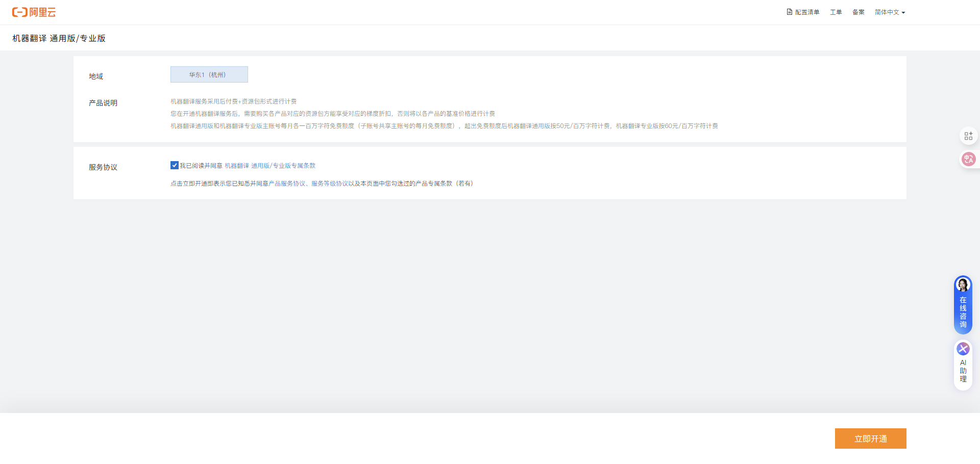The image size is (980, 464).
Task: Open the 服务等级协议 link
Action: coord(330,184)
